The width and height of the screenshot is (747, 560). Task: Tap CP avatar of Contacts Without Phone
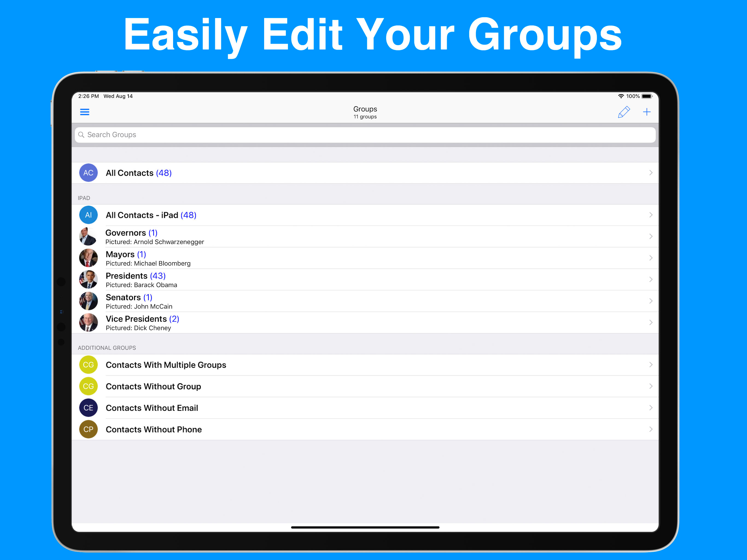point(89,430)
